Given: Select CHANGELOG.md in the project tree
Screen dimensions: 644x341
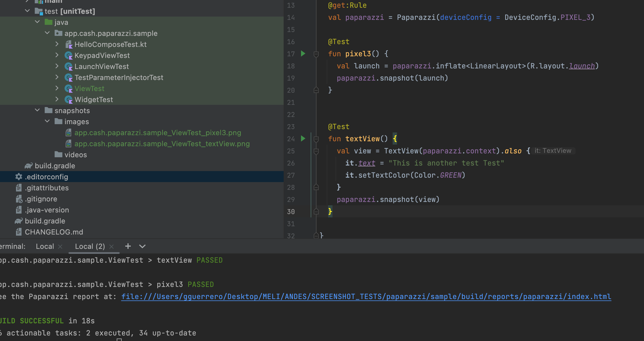Looking at the screenshot, I should (x=54, y=232).
